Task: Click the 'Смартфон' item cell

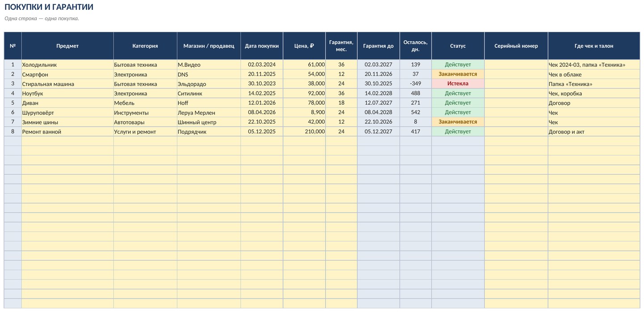Action: point(68,74)
